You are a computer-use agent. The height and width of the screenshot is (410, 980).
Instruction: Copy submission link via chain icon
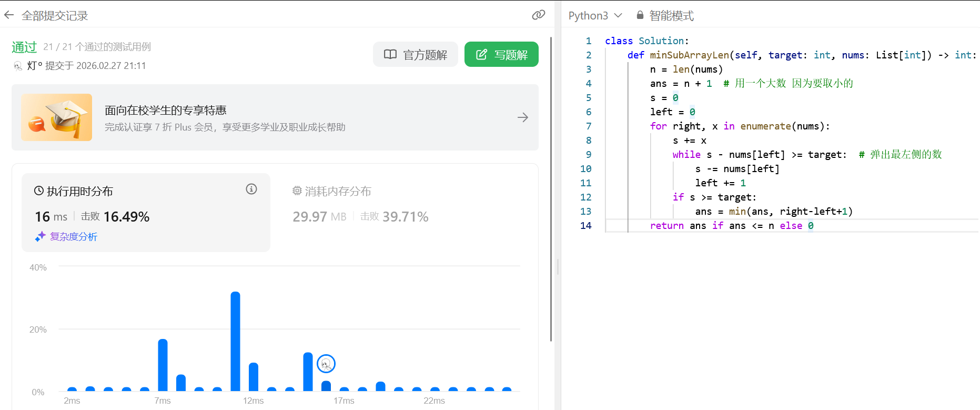click(538, 15)
